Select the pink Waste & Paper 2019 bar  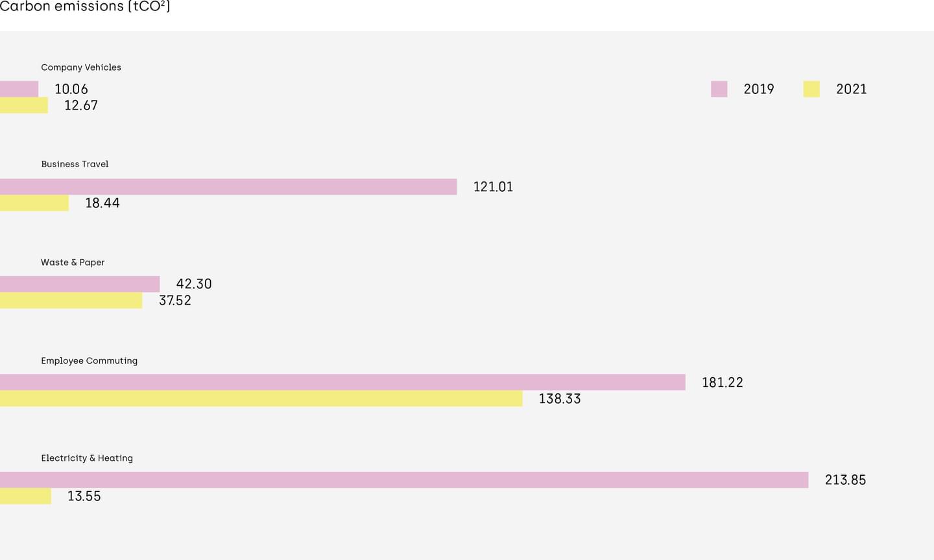pyautogui.click(x=80, y=284)
